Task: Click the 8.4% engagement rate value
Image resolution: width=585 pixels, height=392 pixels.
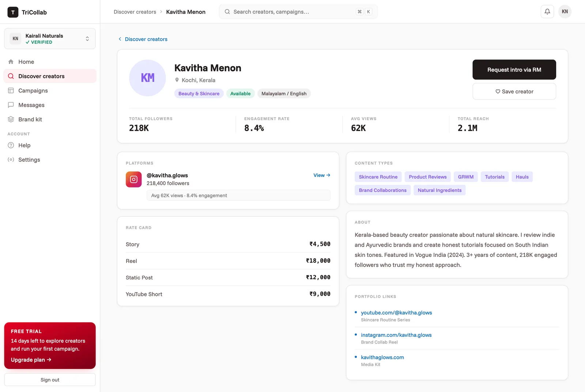Action: [254, 128]
